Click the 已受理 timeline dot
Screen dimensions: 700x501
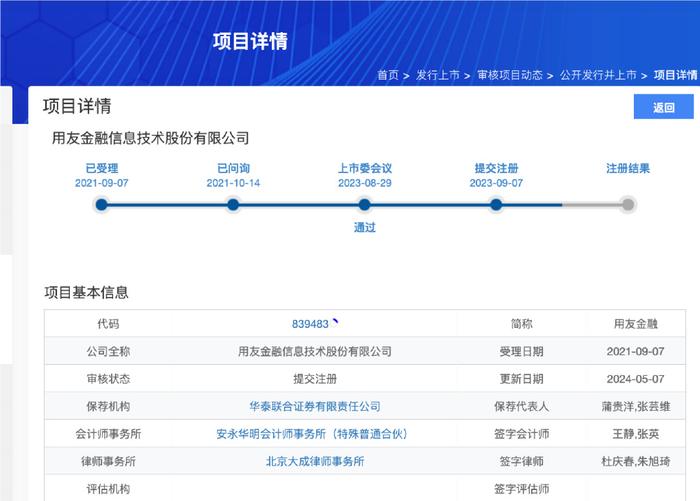pyautogui.click(x=101, y=205)
